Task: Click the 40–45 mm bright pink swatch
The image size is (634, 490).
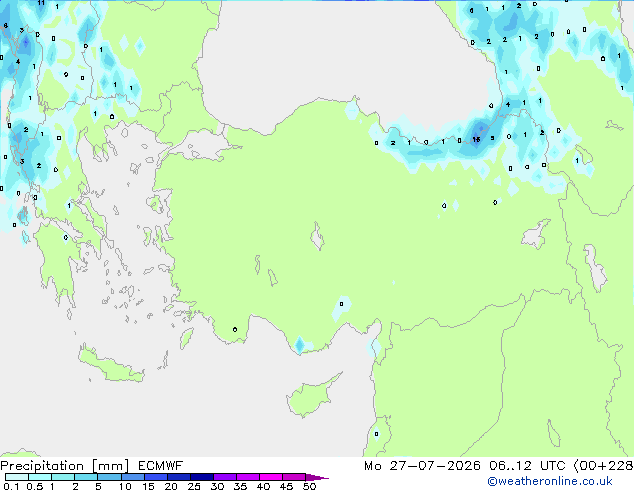Action: 271,477
